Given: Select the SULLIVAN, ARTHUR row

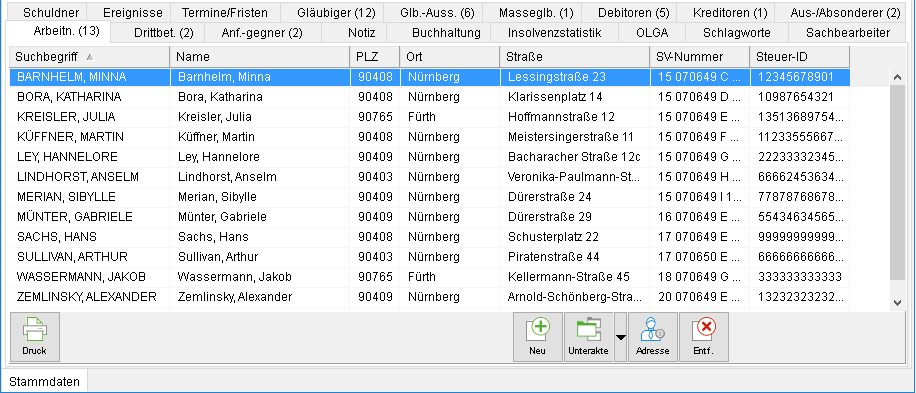Looking at the screenshot, I should tap(429, 256).
